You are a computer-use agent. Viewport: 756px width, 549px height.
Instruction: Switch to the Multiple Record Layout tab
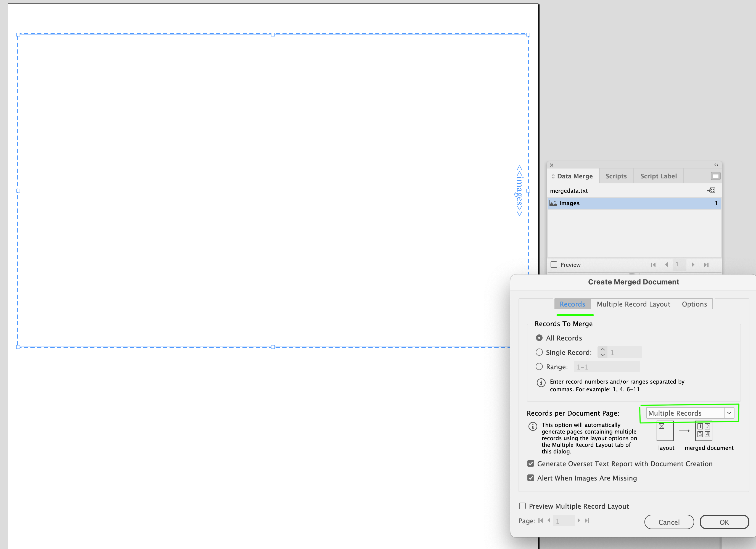[x=633, y=304]
